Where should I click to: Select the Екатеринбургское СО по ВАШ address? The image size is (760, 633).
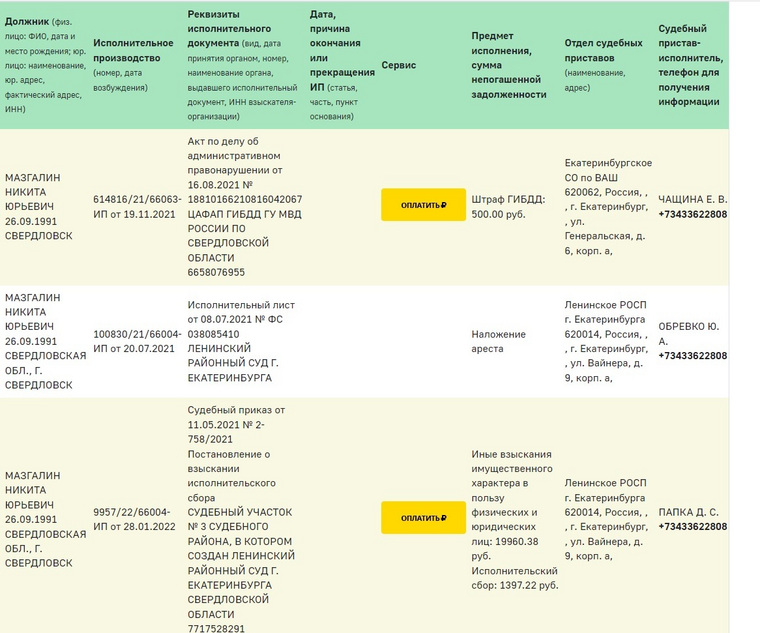(608, 206)
